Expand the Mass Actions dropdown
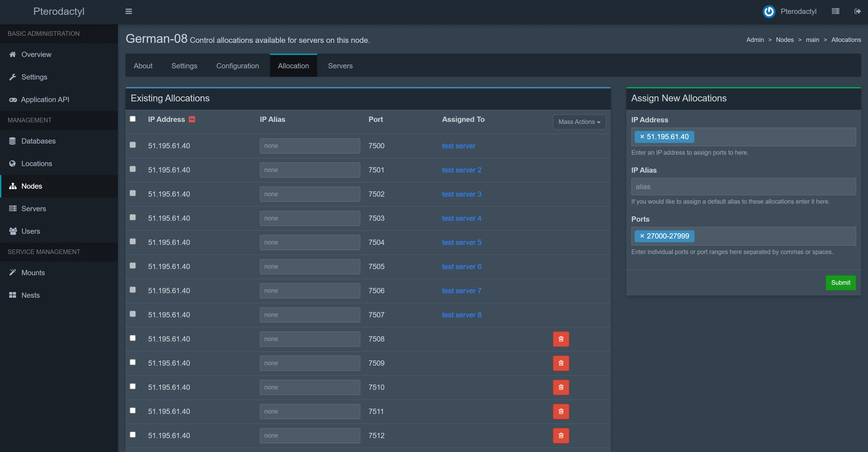This screenshot has width=868, height=452. (578, 122)
